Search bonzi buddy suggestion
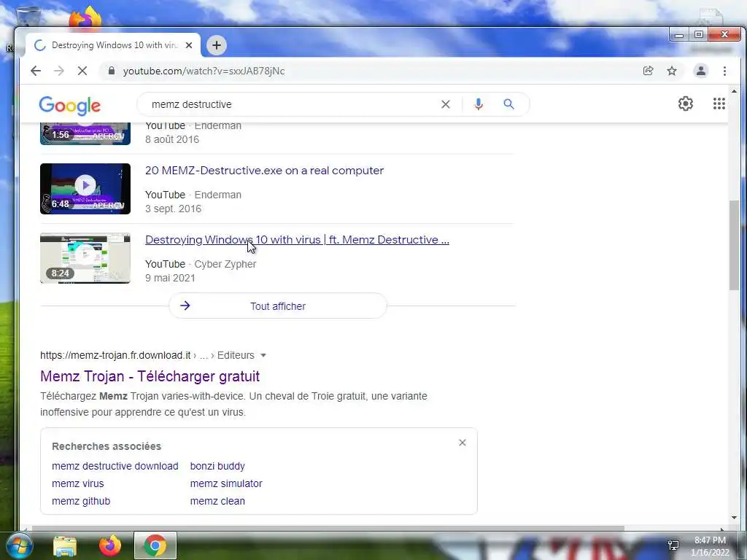This screenshot has width=747, height=560. (217, 466)
